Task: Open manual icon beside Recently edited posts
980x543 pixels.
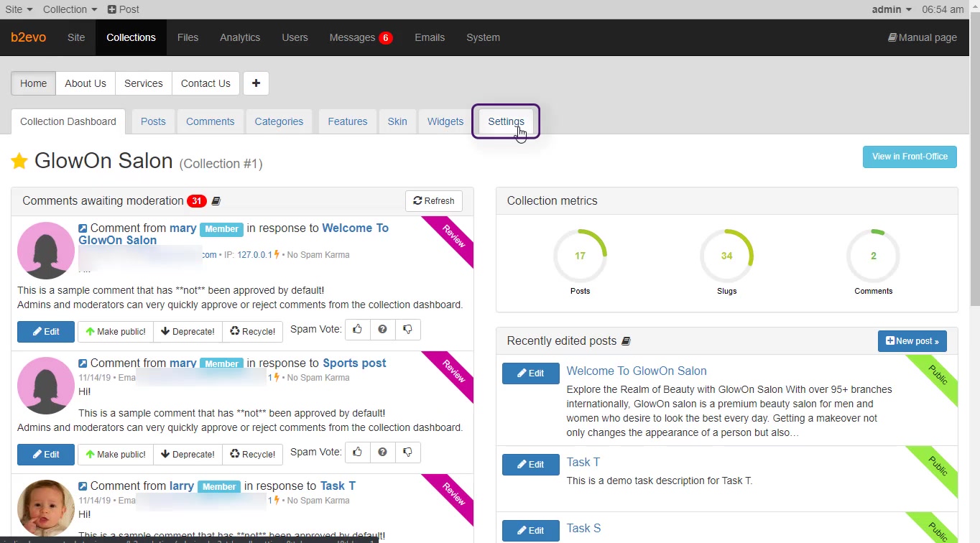Action: click(x=626, y=341)
